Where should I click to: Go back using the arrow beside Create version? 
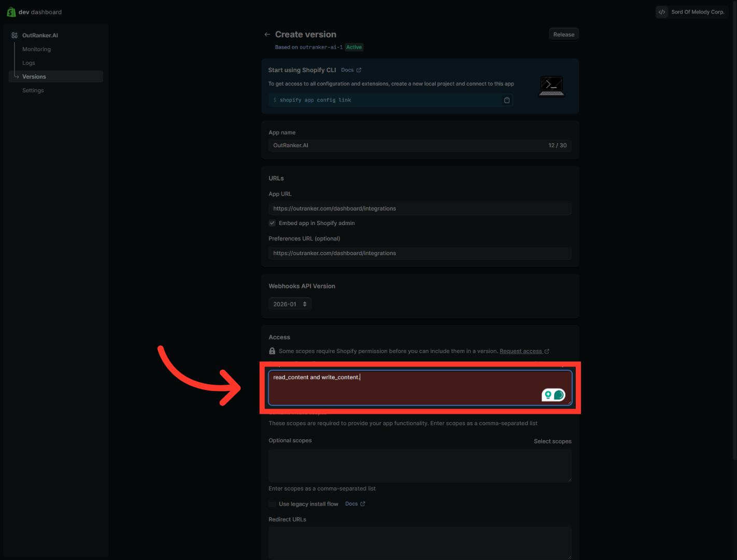[267, 34]
